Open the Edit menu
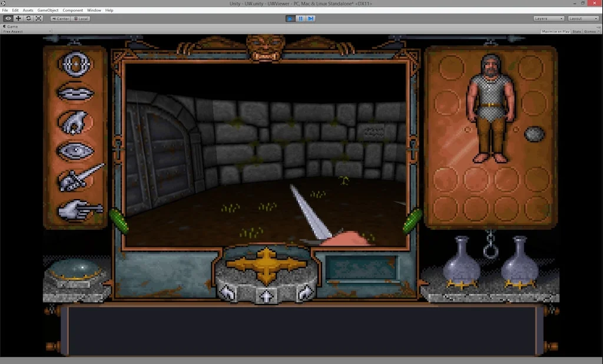Screen dimensions: 603x364 tap(15, 11)
